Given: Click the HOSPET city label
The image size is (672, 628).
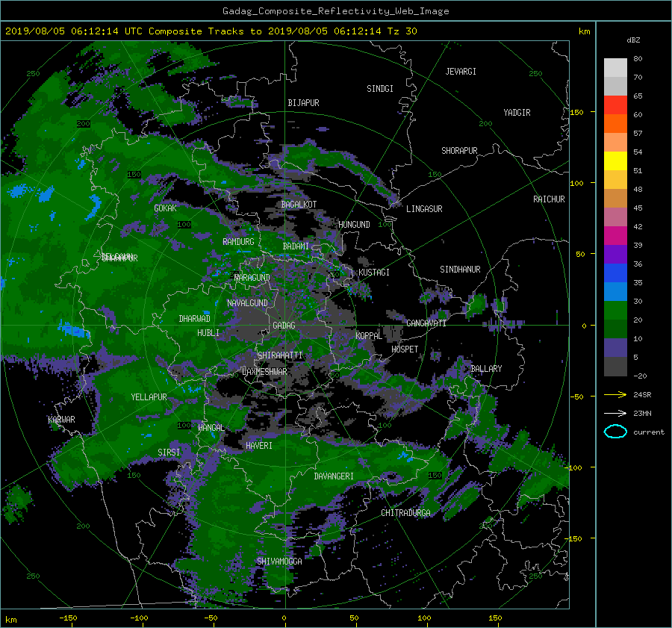Looking at the screenshot, I should 405,349.
